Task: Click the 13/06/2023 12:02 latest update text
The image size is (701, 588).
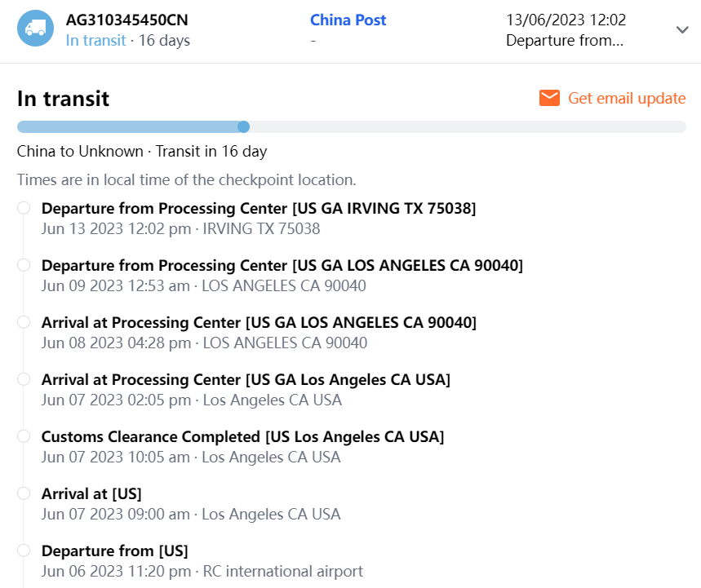Action: click(x=566, y=20)
